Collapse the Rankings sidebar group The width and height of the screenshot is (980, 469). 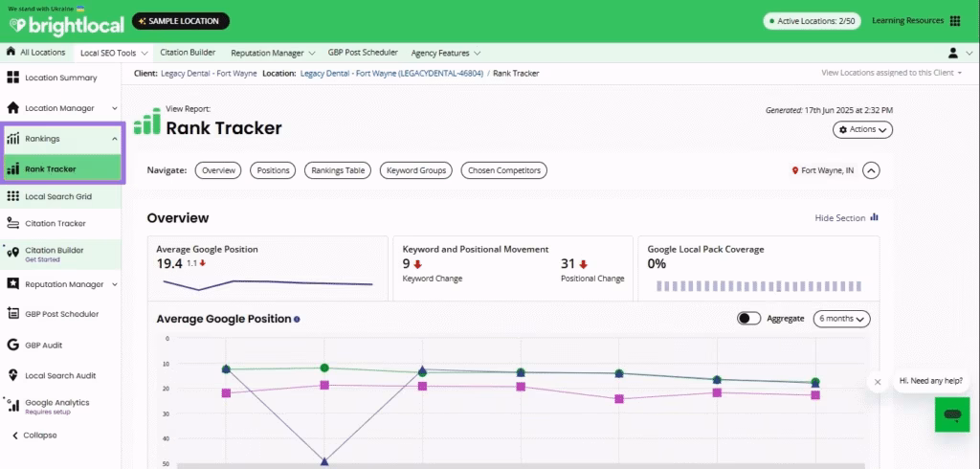click(115, 139)
